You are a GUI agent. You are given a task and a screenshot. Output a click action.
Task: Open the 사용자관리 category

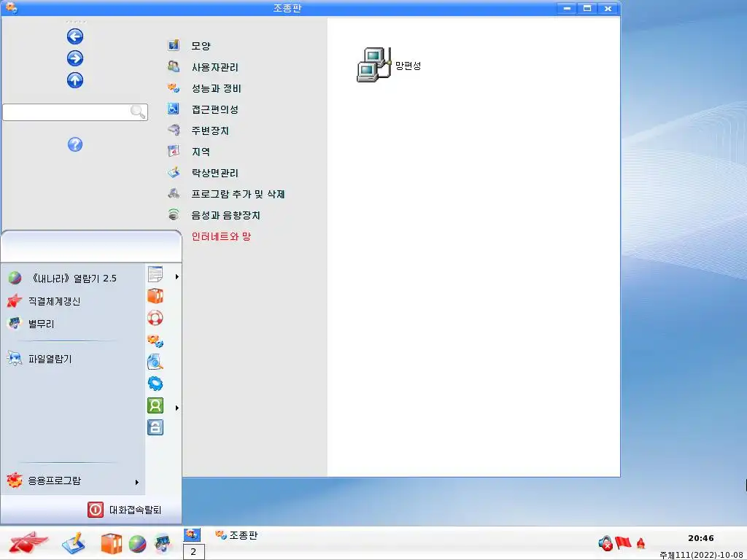[215, 67]
